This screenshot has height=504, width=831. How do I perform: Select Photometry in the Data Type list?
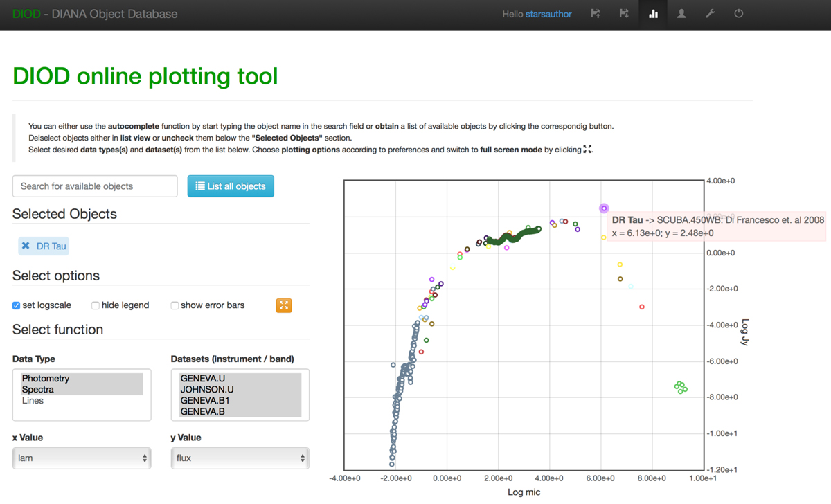(46, 379)
